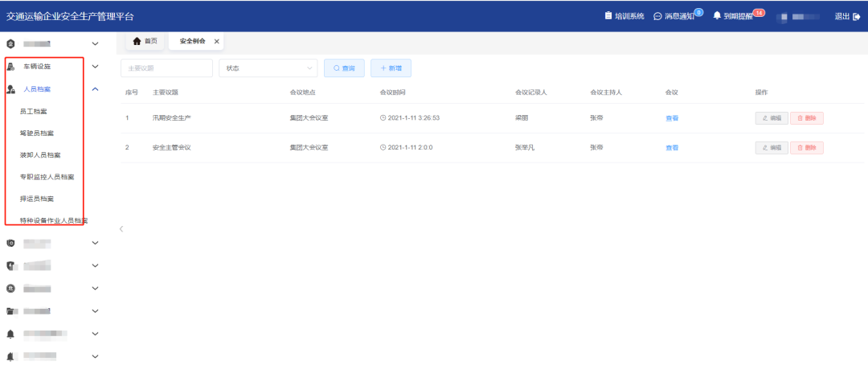
Task: Collapse the 人员档案 menu chevron
Action: click(96, 89)
